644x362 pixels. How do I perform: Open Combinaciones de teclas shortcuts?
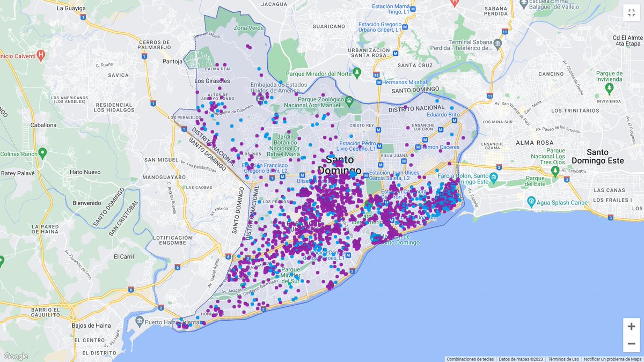click(470, 359)
